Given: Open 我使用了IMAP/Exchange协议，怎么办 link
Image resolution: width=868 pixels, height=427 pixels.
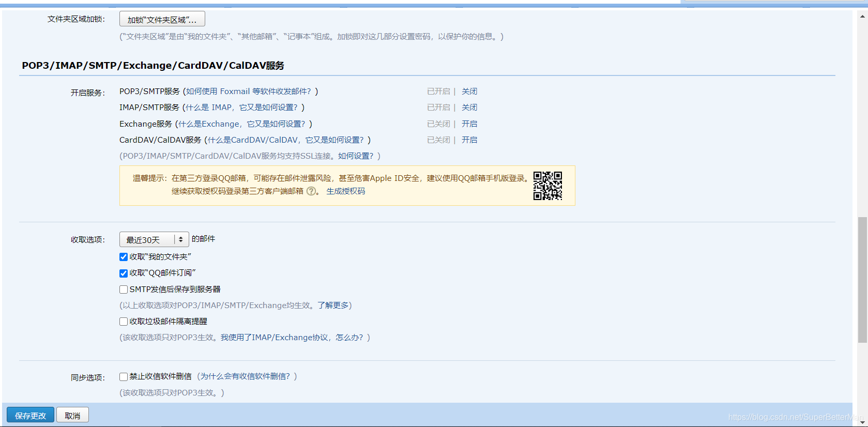Looking at the screenshot, I should click(x=292, y=338).
